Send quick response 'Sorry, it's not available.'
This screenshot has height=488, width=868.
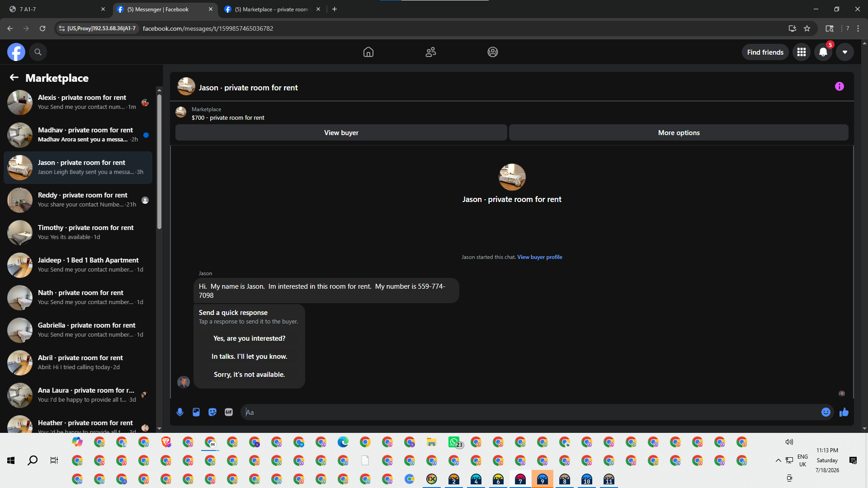click(x=250, y=375)
